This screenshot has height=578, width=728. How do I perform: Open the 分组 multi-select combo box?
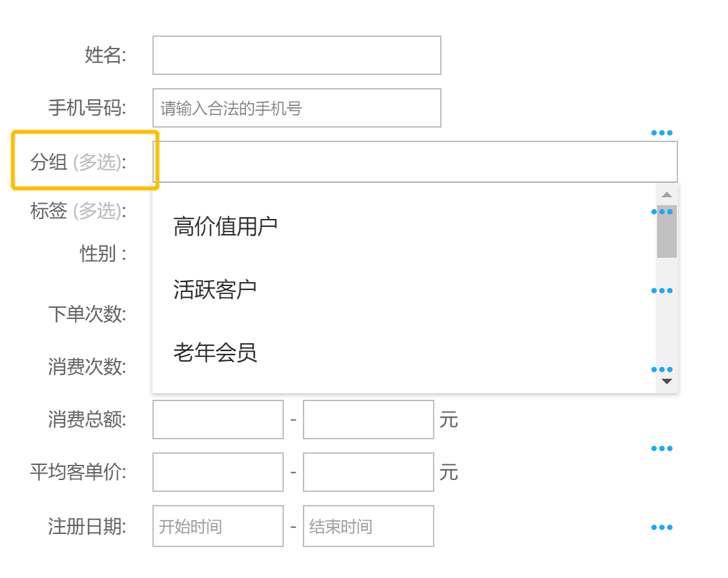[415, 162]
